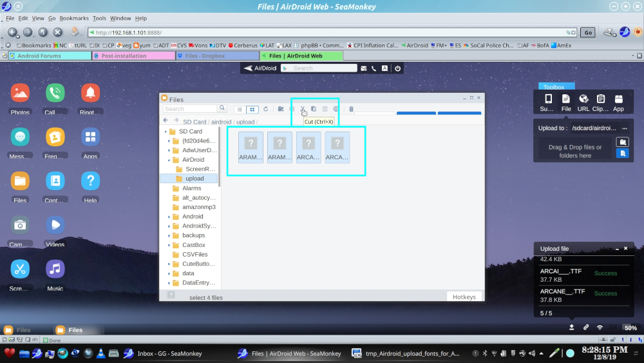
Task: Click the AirDroid bookmark in bookmarks bar
Action: pos(414,45)
